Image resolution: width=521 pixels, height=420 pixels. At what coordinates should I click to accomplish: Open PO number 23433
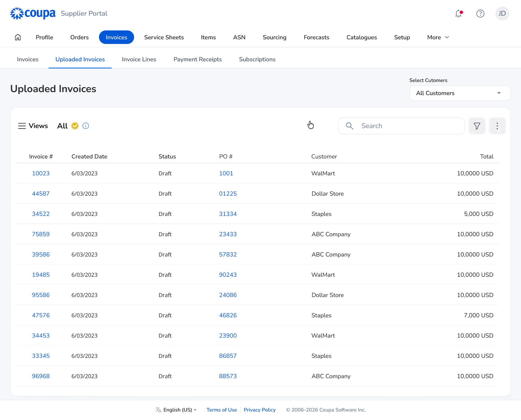point(228,234)
